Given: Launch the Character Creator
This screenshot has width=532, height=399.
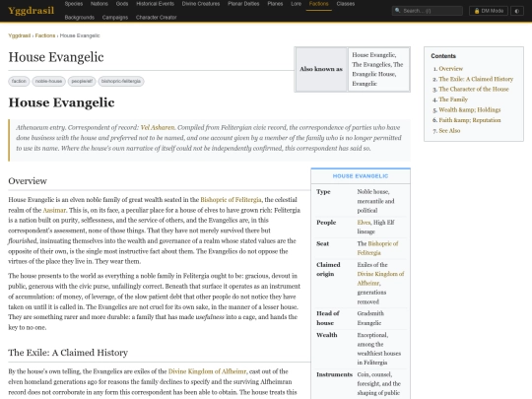Looking at the screenshot, I should point(156,18).
